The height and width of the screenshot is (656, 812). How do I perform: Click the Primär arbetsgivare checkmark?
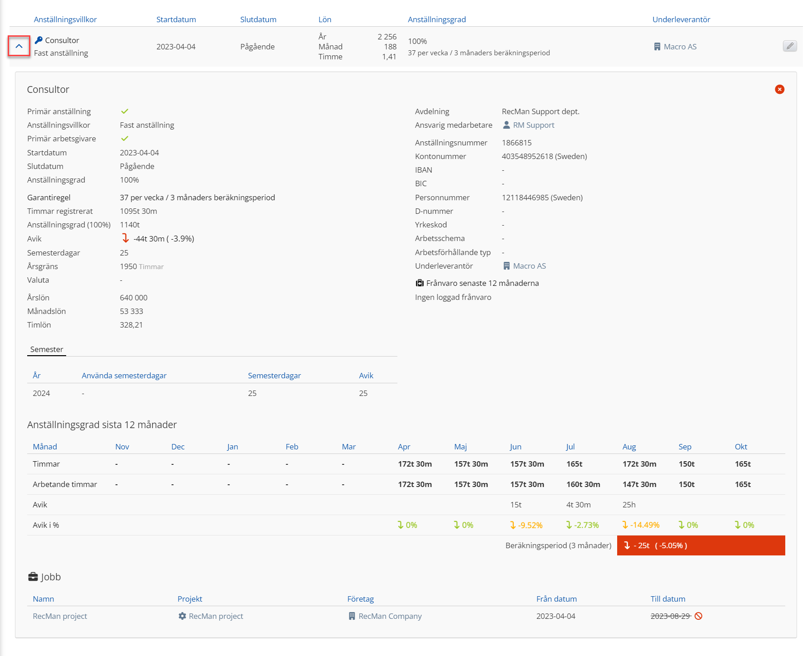tap(125, 139)
